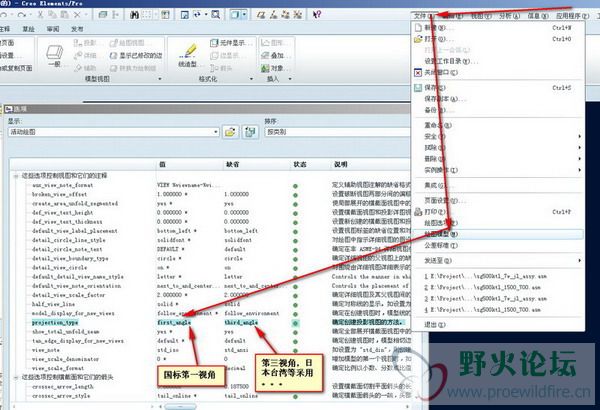Open first recent file sg500kt1_7w_jl_assy.asm

click(x=497, y=276)
